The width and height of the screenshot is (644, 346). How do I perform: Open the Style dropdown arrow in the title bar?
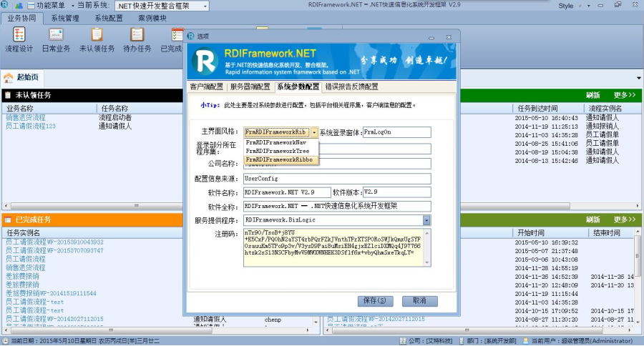click(589, 6)
